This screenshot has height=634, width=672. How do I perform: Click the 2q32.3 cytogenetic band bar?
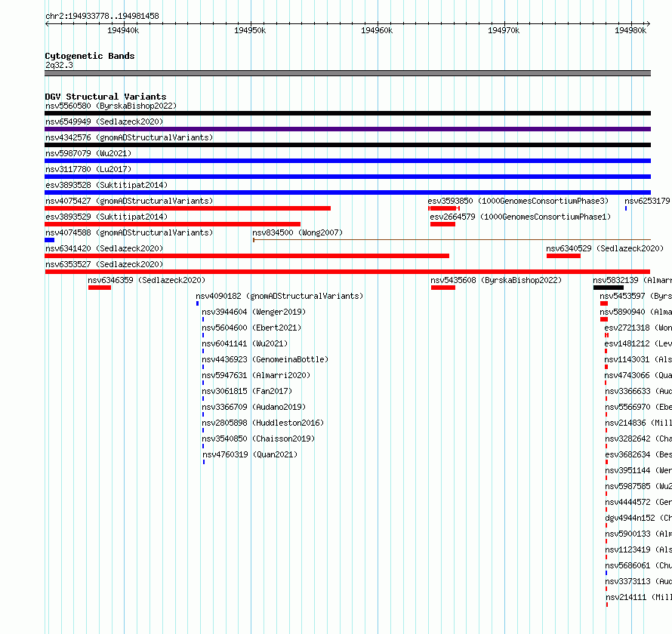[x=347, y=73]
